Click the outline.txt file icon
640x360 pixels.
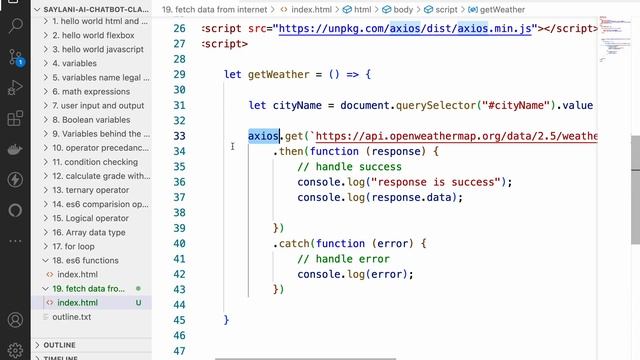pos(46,317)
